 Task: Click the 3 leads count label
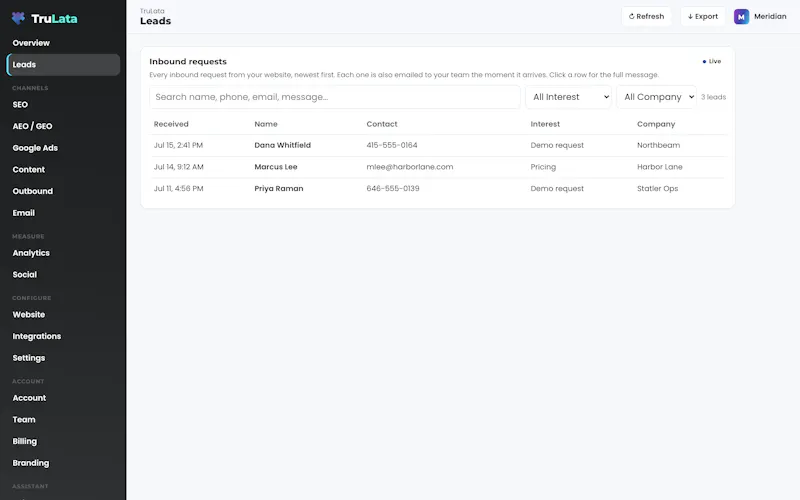click(713, 97)
